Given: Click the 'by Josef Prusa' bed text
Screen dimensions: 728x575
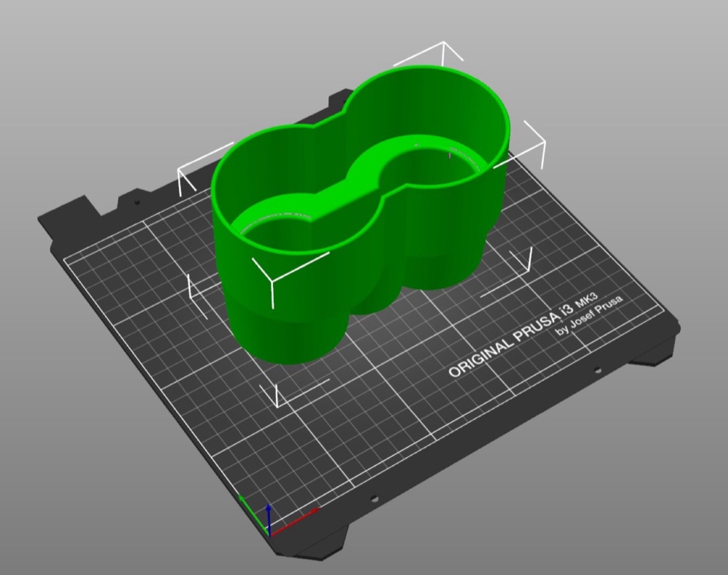Looking at the screenshot, I should pyautogui.click(x=589, y=316).
